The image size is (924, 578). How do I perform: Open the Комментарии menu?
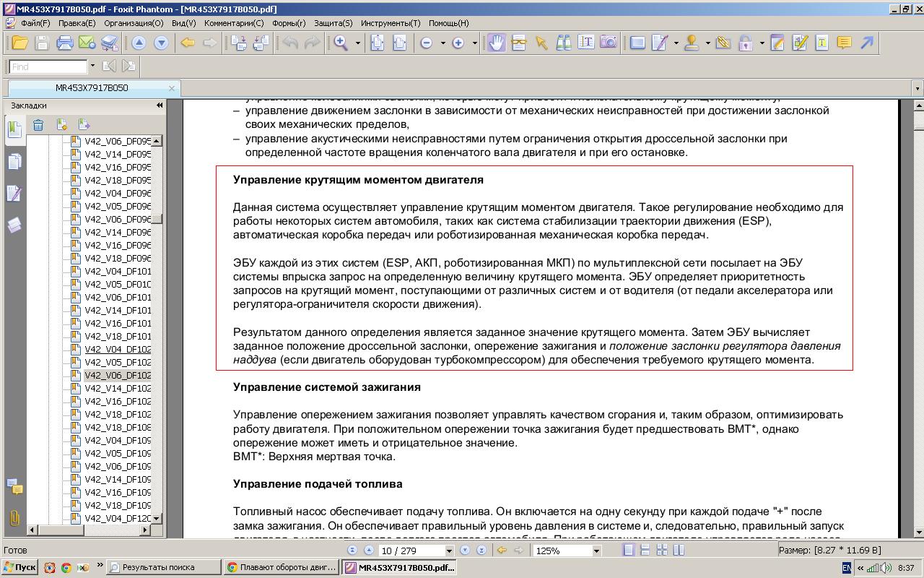pyautogui.click(x=234, y=23)
